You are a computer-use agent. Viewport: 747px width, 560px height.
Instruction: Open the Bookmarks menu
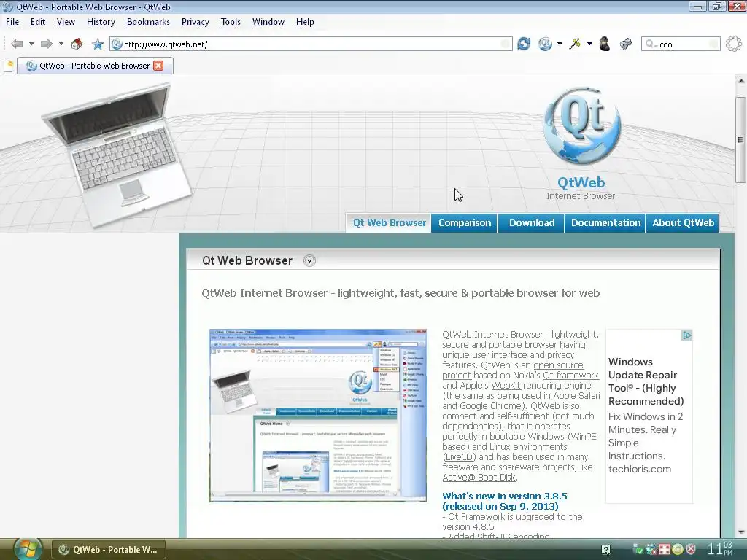[148, 22]
